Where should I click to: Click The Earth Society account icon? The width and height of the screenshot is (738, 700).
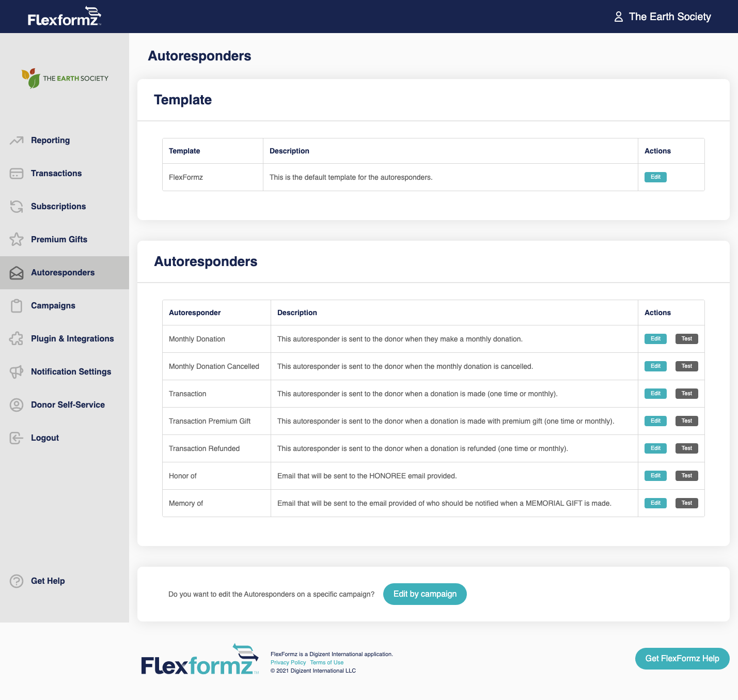pyautogui.click(x=618, y=16)
